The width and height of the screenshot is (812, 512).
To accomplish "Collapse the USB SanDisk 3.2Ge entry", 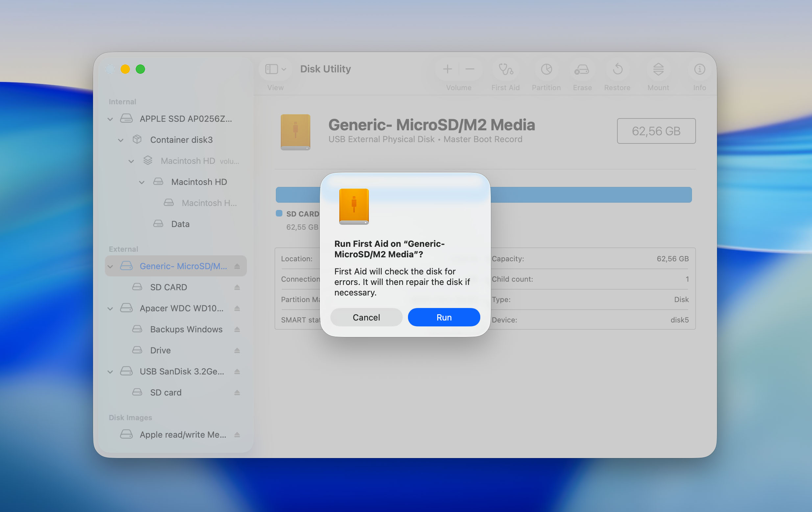I will (110, 371).
